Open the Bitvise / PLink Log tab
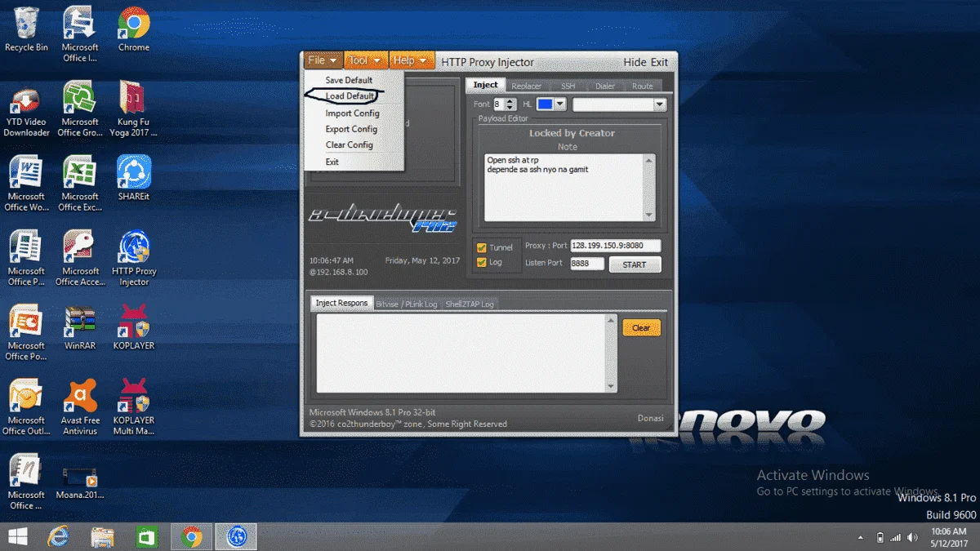980x551 pixels. [x=408, y=304]
